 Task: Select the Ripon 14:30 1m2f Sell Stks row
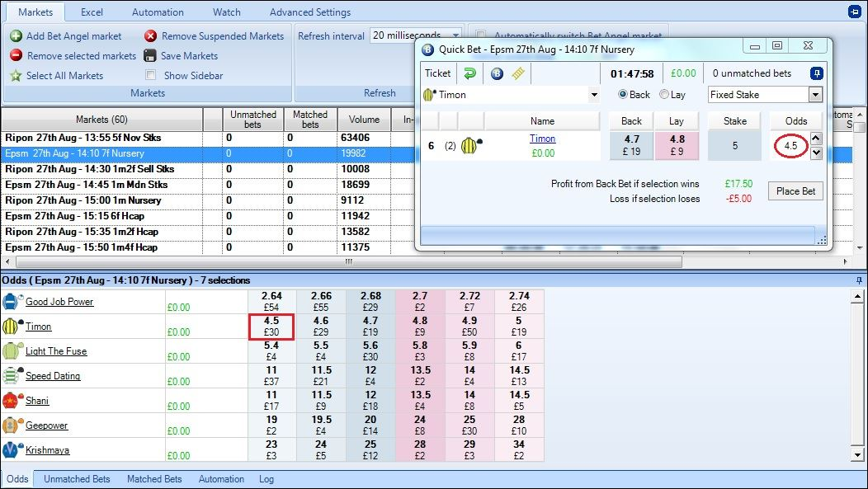click(x=210, y=169)
